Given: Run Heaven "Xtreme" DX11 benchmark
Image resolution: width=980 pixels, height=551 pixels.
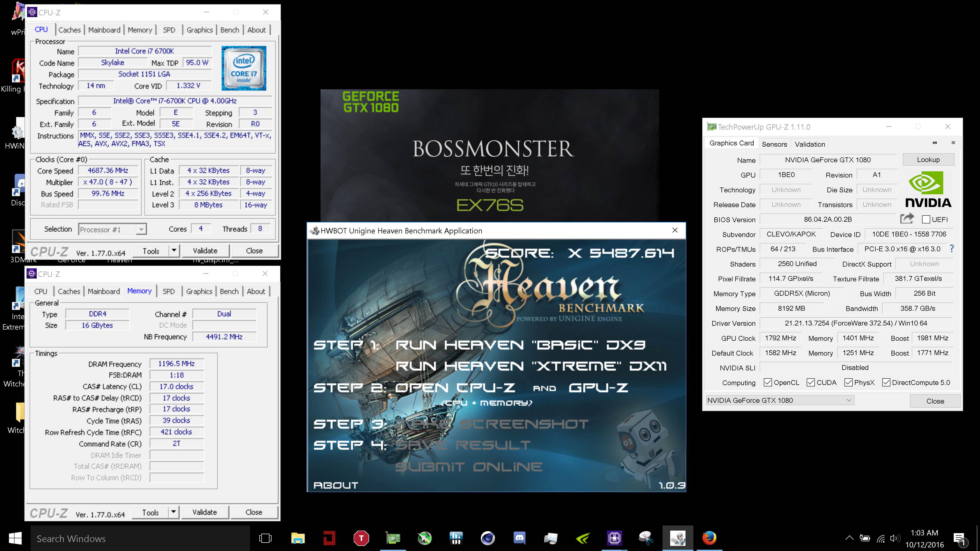Looking at the screenshot, I should click(531, 366).
